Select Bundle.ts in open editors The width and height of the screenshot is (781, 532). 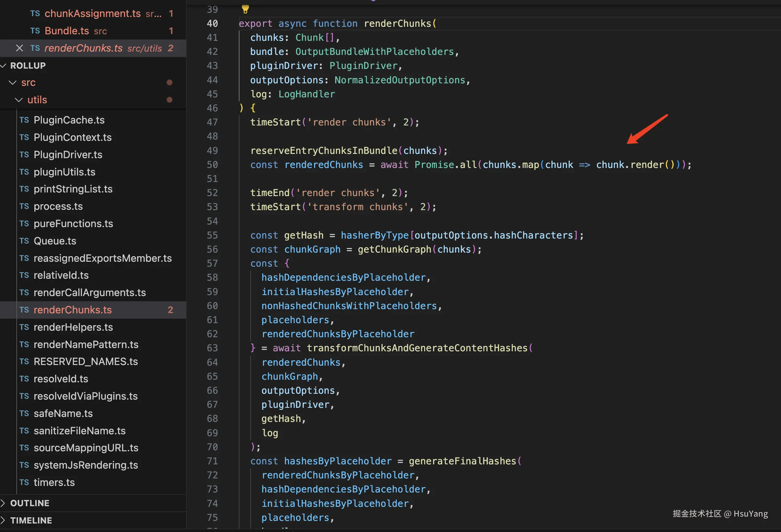click(66, 31)
